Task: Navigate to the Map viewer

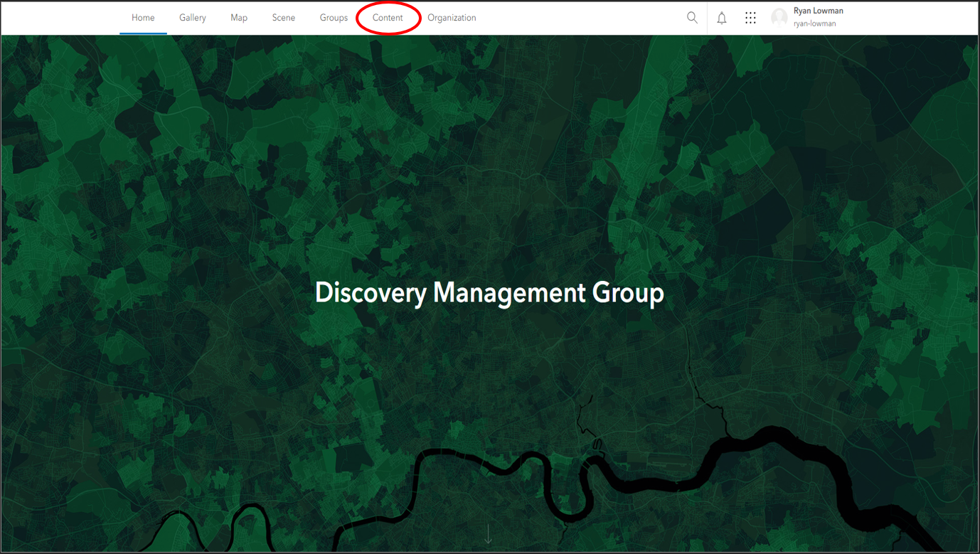Action: [238, 17]
